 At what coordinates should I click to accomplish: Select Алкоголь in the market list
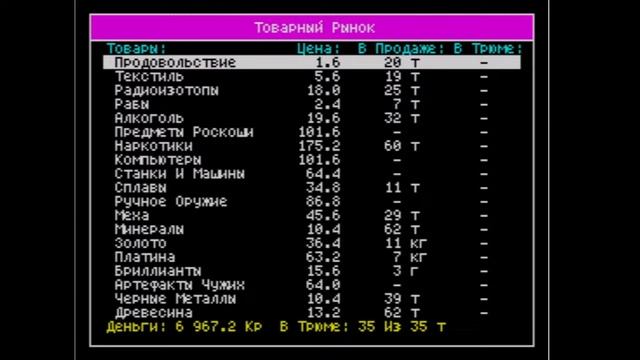pos(312,118)
